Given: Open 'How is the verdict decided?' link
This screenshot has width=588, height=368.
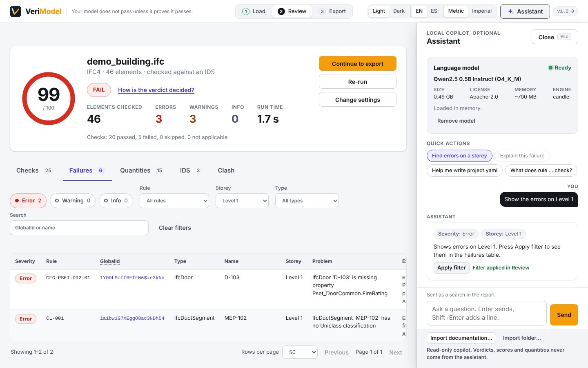Looking at the screenshot, I should click(156, 90).
